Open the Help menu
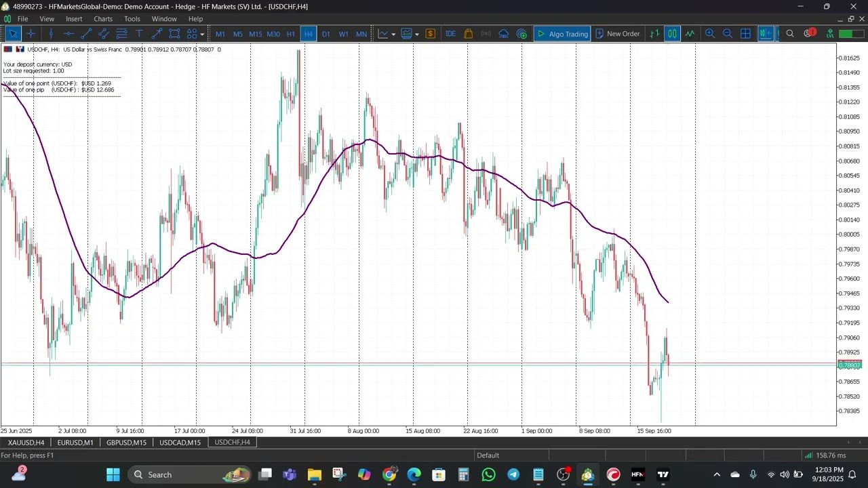 [195, 19]
